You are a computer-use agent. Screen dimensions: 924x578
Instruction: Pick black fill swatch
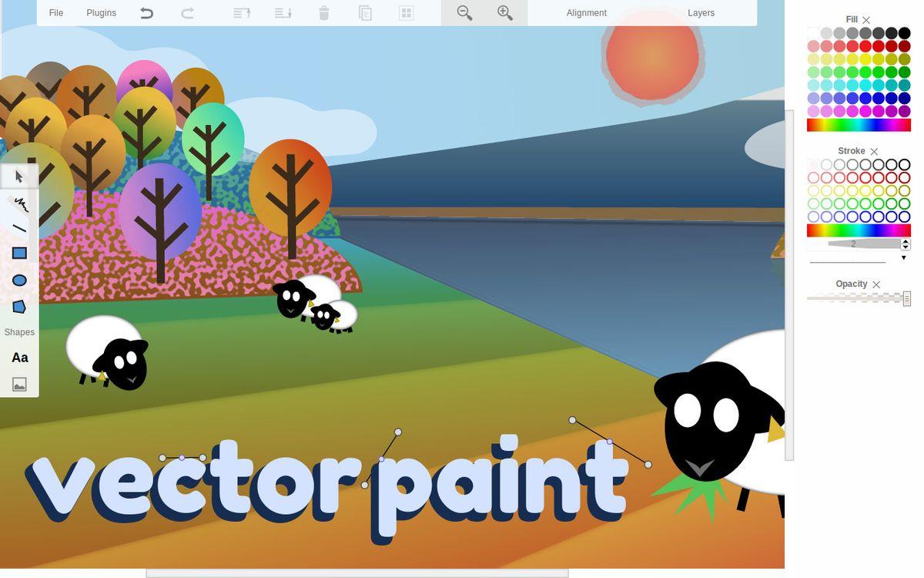(x=905, y=33)
